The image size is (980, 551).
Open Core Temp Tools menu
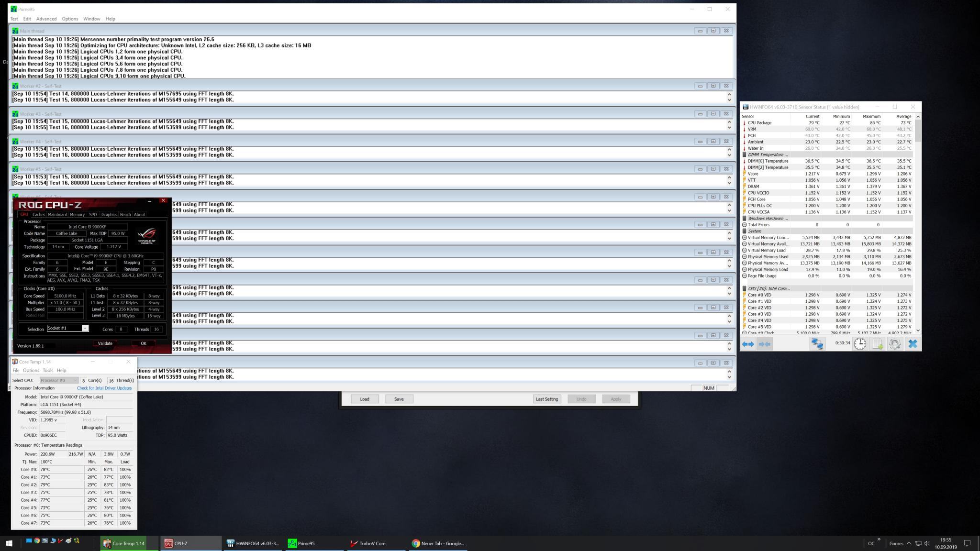pyautogui.click(x=48, y=370)
